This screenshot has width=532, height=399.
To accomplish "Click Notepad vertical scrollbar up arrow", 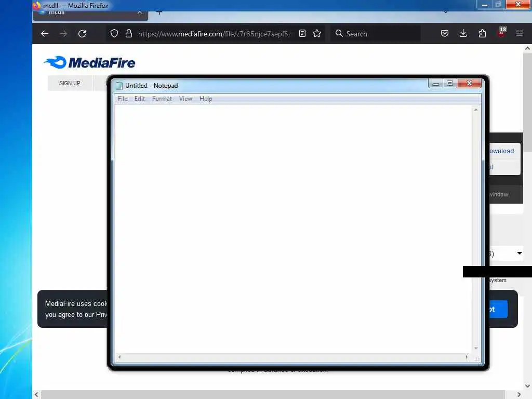I will click(x=476, y=110).
